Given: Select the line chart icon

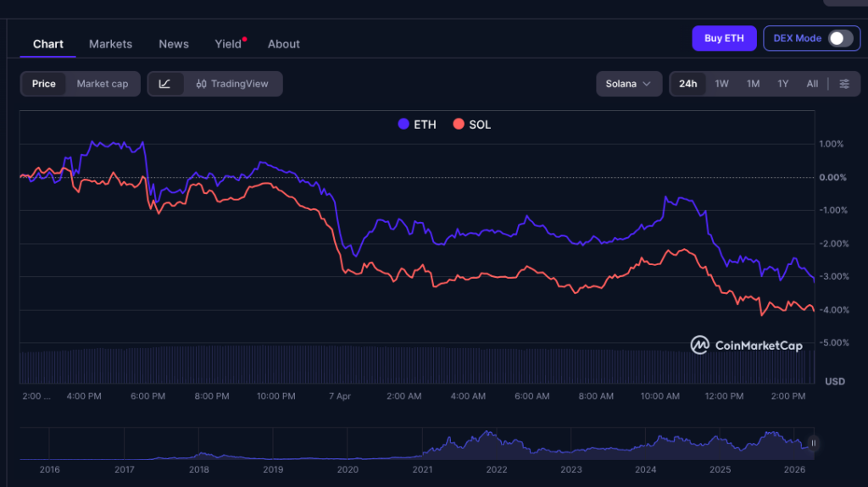Looking at the screenshot, I should click(x=165, y=84).
